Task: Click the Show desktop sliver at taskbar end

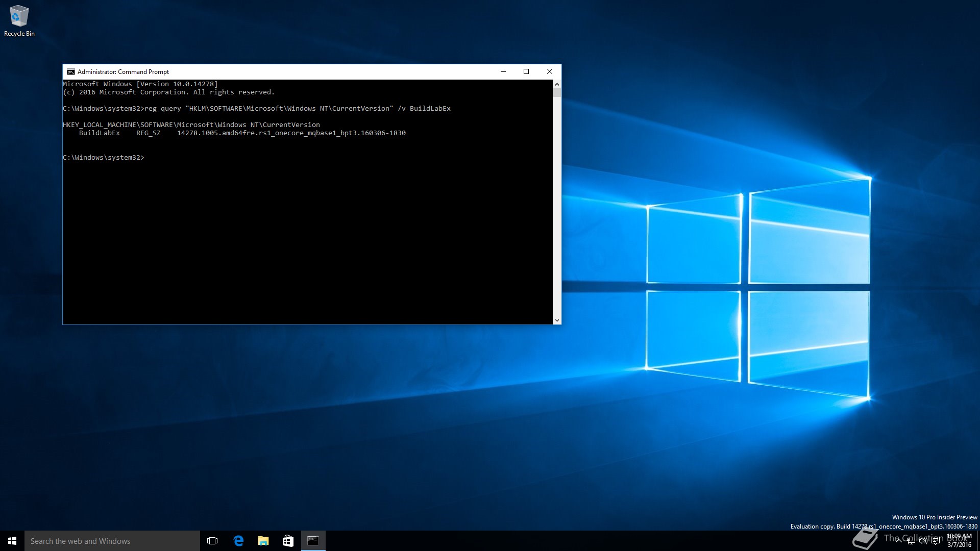Action: (978, 541)
